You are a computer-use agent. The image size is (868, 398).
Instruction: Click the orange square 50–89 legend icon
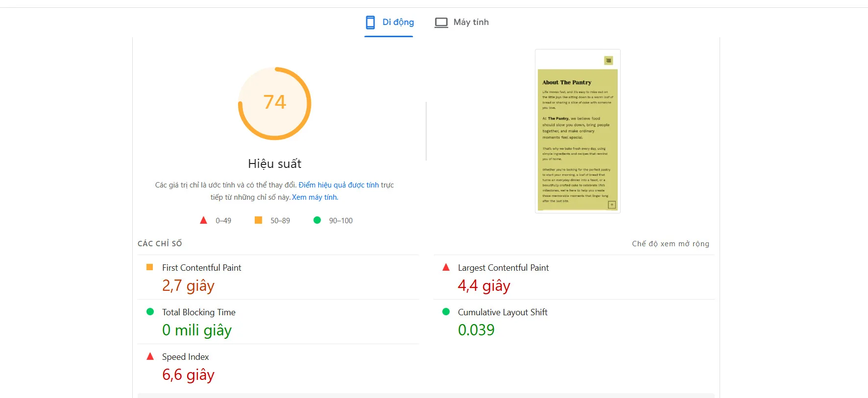point(258,220)
